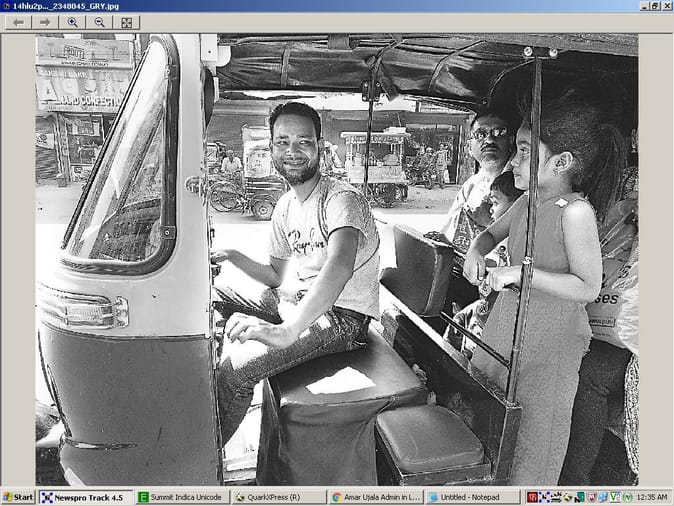Minimize the image viewer window
The height and width of the screenshot is (506, 674).
[x=643, y=6]
